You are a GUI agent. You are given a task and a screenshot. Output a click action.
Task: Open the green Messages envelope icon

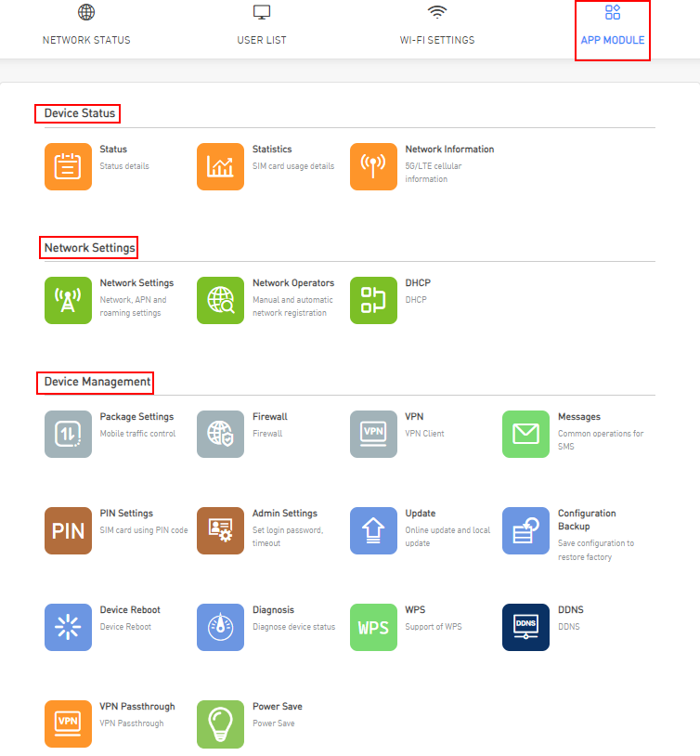[x=525, y=434]
